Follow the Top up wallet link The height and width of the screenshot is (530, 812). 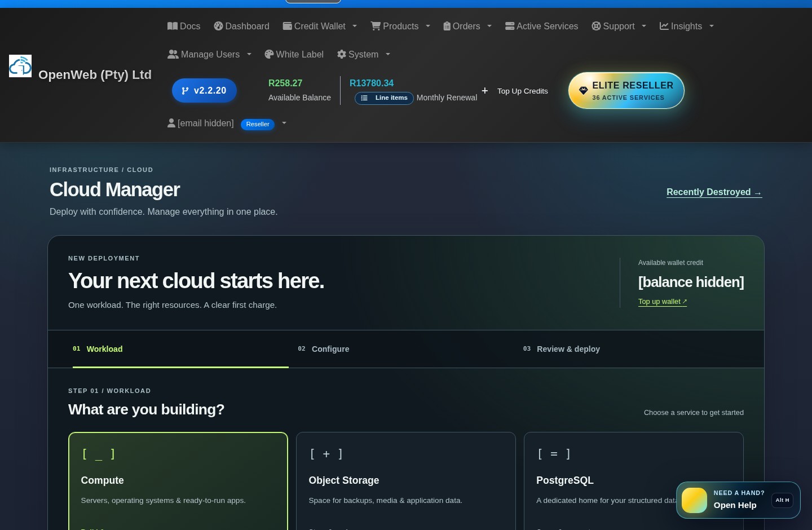[663, 302]
